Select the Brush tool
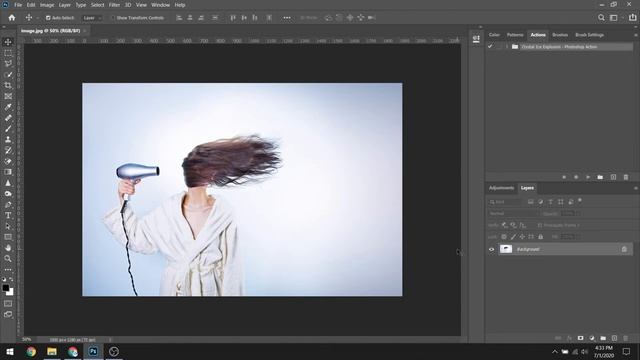 [x=8, y=129]
